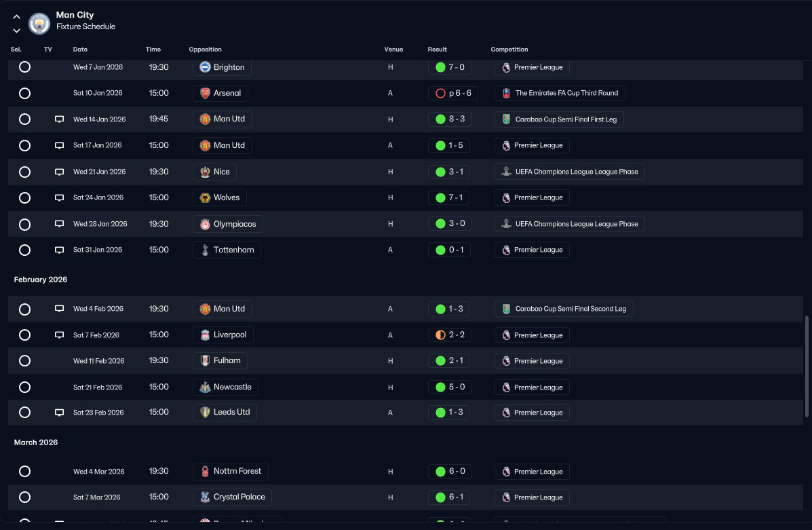Go to previous team with up chevron

point(16,16)
